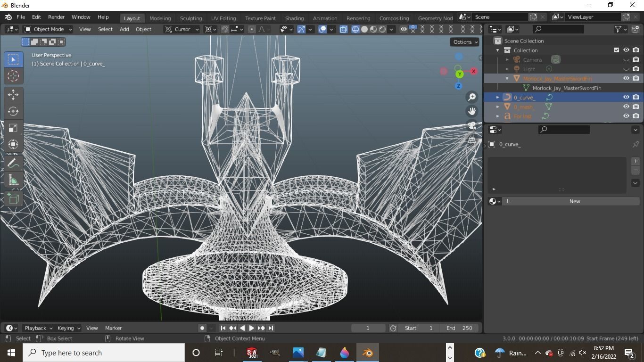
Task: Activate the Move tool
Action: pyautogui.click(x=13, y=95)
